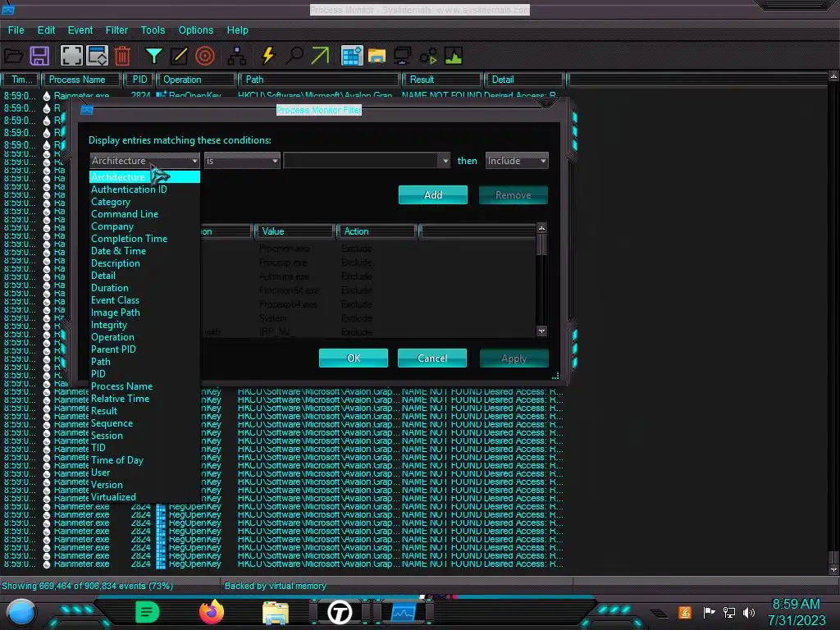Screen dimensions: 840x630
Task: Pick Duration from the dropdown list
Action: click(x=109, y=288)
